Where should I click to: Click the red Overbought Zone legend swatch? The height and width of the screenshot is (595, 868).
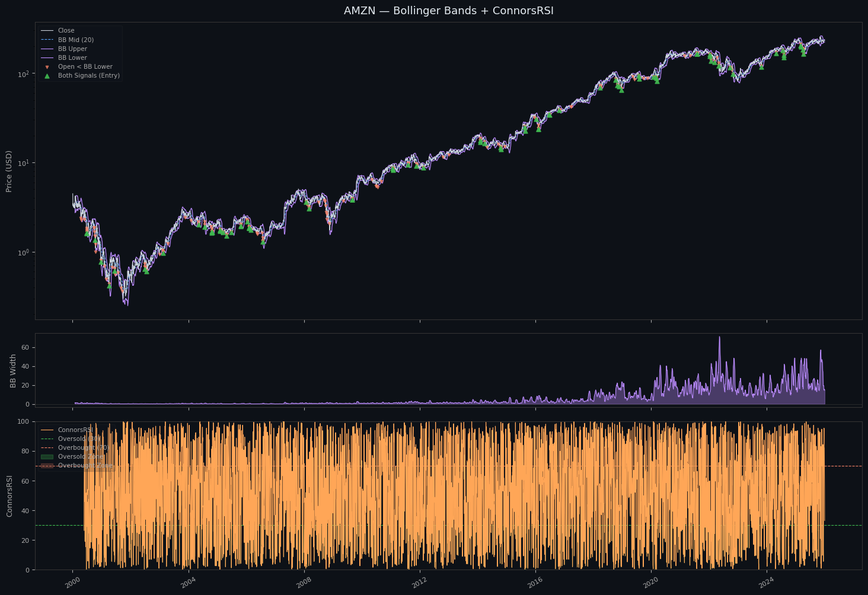tap(47, 466)
